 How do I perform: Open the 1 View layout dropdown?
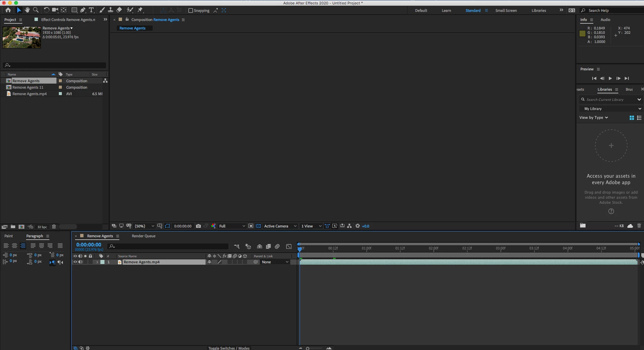pyautogui.click(x=311, y=226)
